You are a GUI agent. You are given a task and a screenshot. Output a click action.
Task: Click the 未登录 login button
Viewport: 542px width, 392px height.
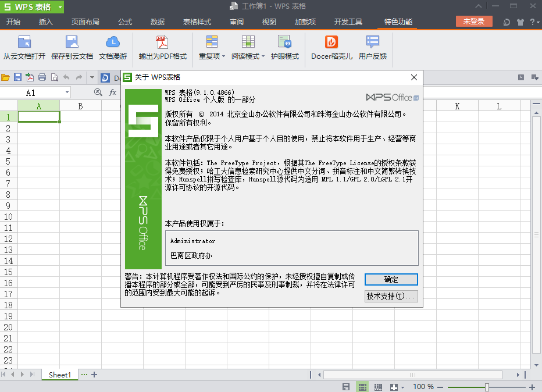point(474,22)
